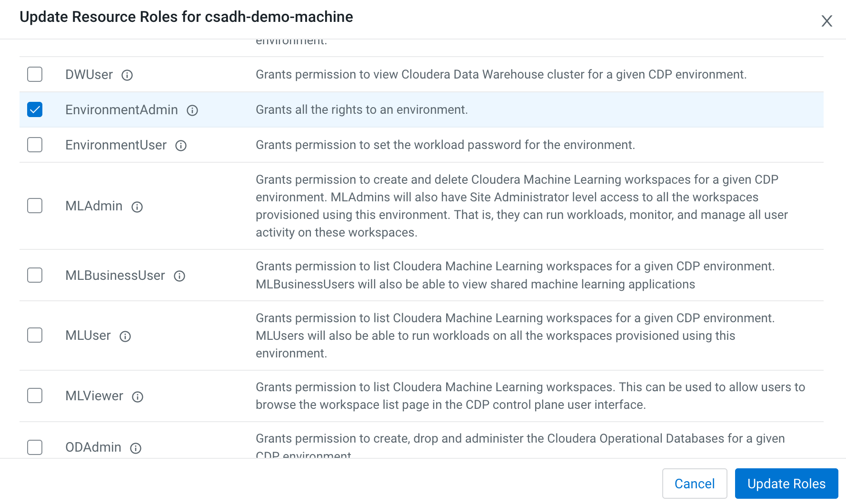Show info for the MLUser role
The image size is (846, 504).
click(x=125, y=336)
